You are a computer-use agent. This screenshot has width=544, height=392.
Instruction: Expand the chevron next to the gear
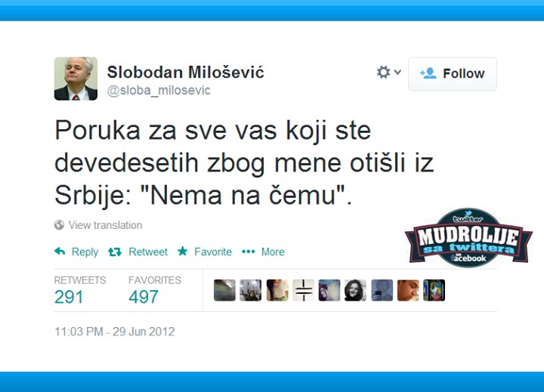(397, 73)
